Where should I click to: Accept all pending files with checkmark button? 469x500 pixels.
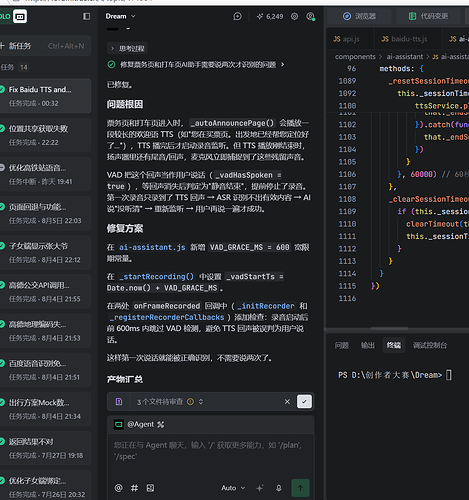point(304,402)
